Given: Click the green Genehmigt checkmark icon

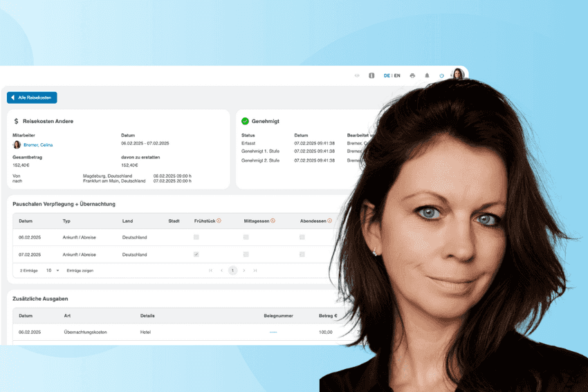Looking at the screenshot, I should [245, 121].
